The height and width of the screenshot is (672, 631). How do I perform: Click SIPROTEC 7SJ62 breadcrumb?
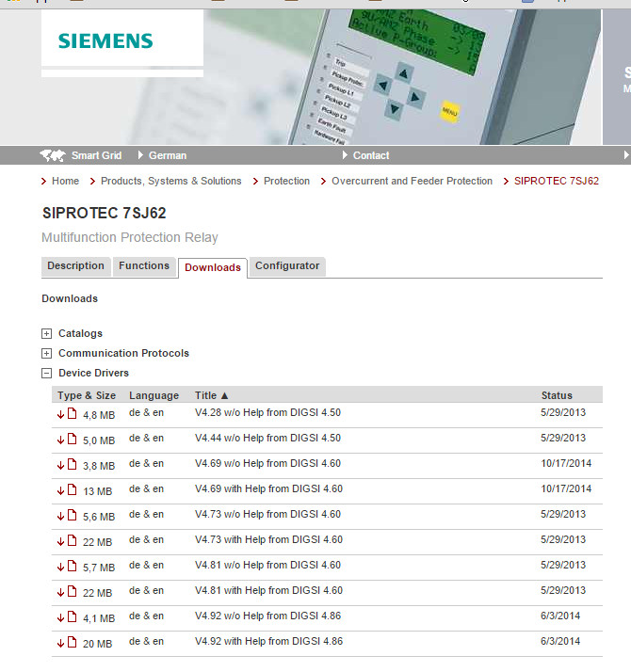557,181
